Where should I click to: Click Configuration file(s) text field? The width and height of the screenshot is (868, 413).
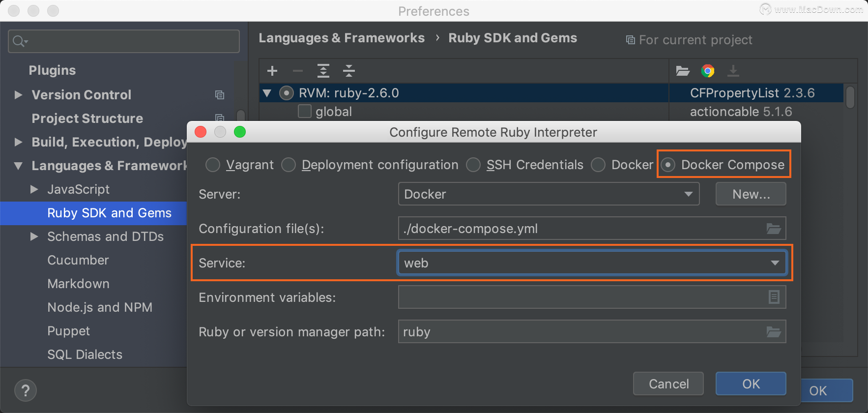point(592,229)
